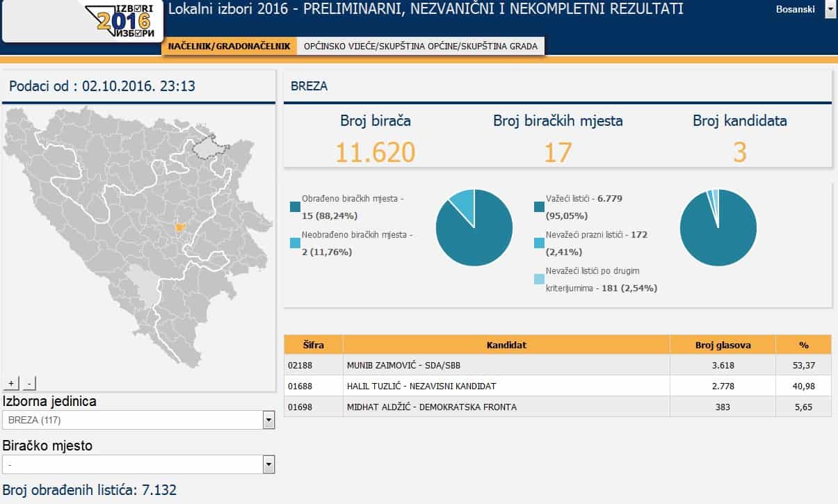
Task: Switch to the OPĆINSKO VIJEĆE/SKUPŠTINA OPĆINE tab
Action: click(421, 46)
